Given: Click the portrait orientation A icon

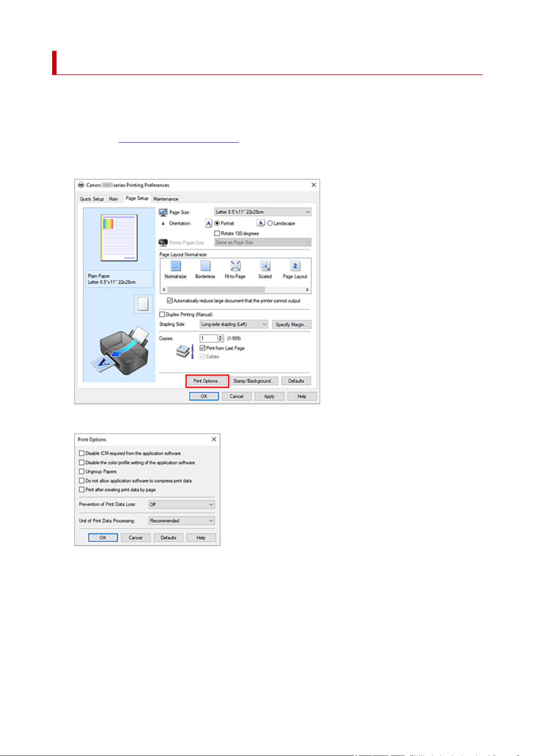Looking at the screenshot, I should click(209, 223).
